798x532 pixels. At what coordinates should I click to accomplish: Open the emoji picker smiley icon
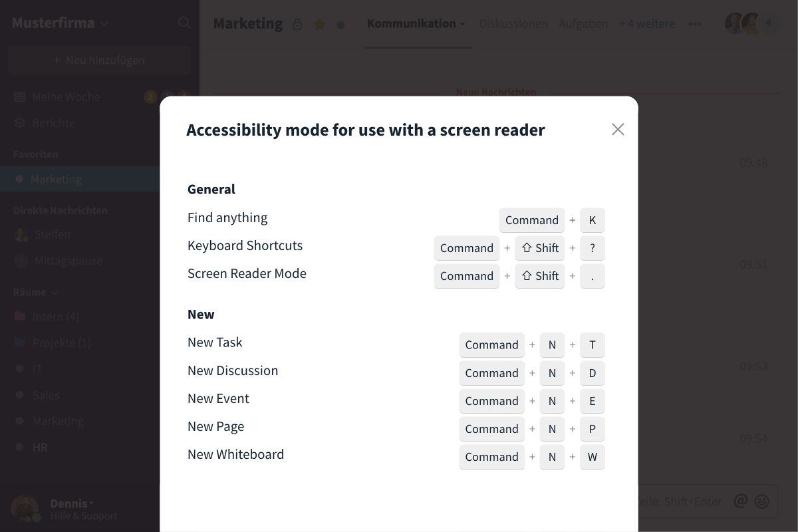click(762, 501)
